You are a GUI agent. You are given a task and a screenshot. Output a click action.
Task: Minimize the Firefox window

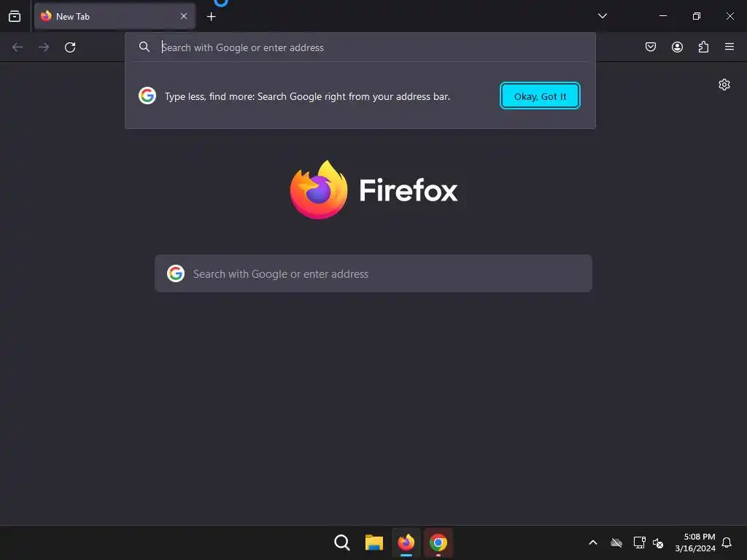click(x=662, y=16)
